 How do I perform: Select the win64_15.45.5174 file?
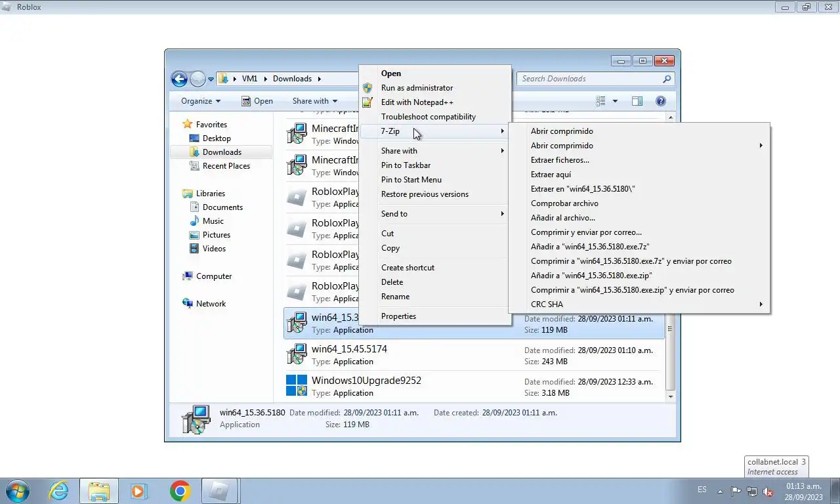pos(474,355)
